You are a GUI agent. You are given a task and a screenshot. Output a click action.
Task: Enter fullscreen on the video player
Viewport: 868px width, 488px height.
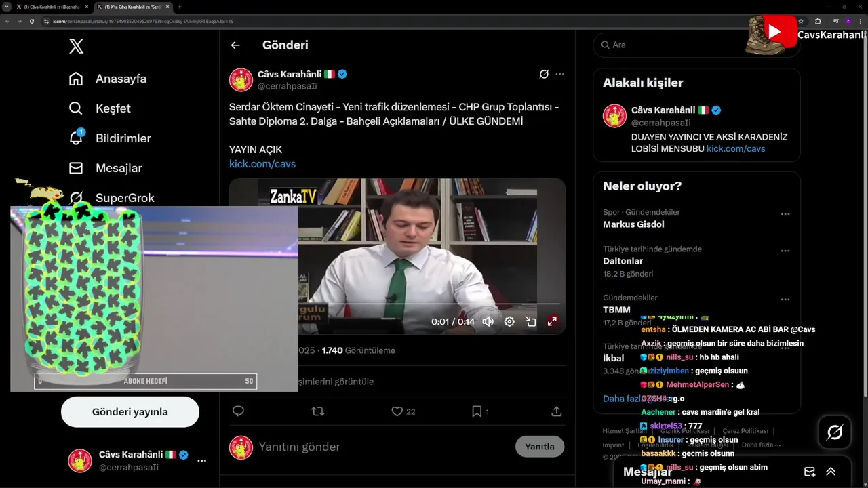point(553,321)
